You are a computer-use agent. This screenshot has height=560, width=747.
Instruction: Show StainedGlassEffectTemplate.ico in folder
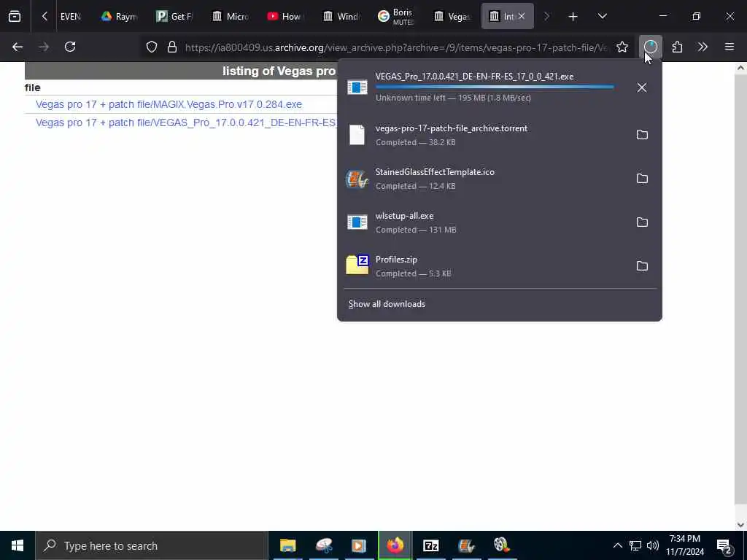click(642, 179)
